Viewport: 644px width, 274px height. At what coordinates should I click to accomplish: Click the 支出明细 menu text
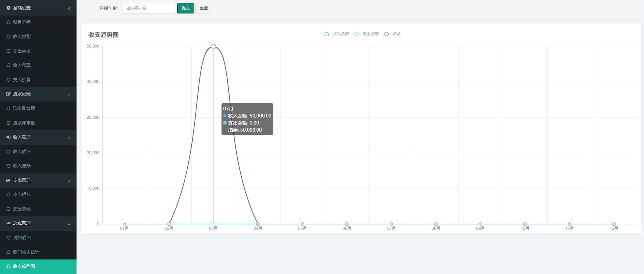[22, 195]
